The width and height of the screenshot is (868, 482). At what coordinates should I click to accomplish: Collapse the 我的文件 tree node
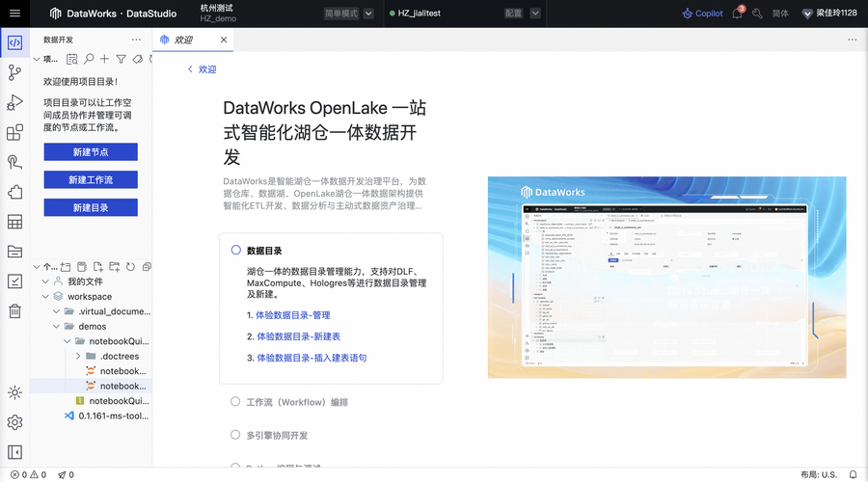tap(46, 281)
